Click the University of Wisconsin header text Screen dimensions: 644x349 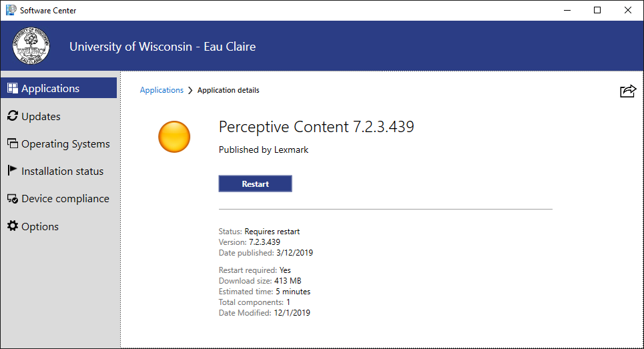pyautogui.click(x=162, y=47)
